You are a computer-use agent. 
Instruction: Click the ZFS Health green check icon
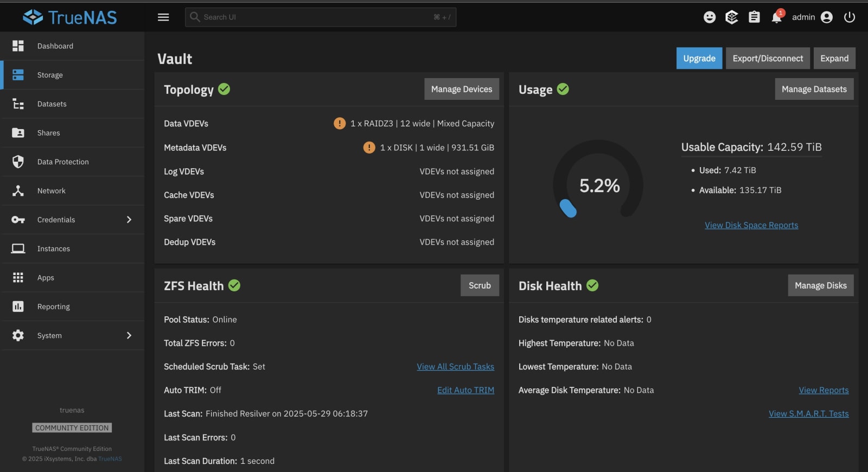(x=234, y=285)
